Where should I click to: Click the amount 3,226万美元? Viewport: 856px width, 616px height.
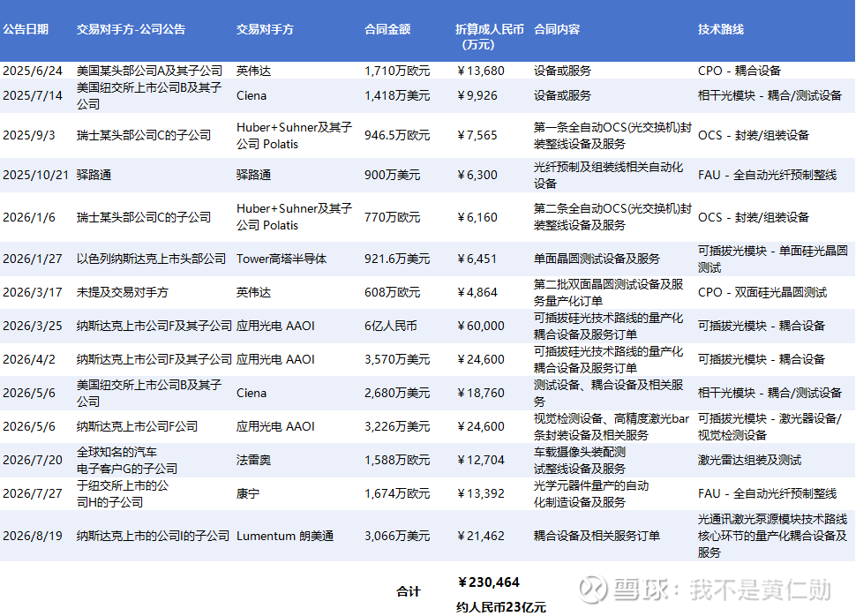[x=397, y=426]
